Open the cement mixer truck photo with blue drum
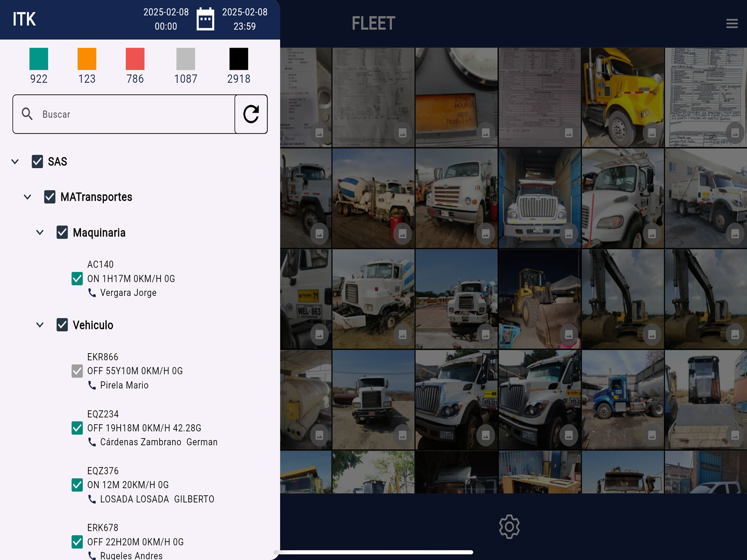Viewport: 747px width, 560px height. point(373,198)
